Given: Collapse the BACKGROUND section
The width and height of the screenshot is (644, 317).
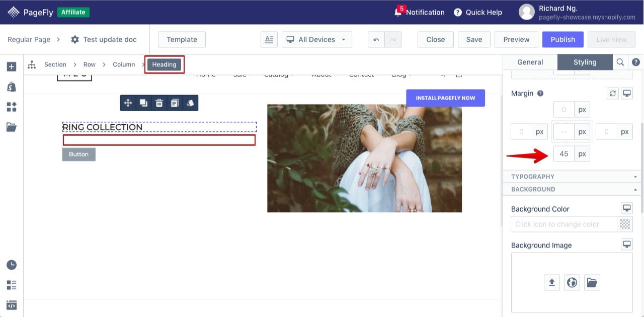Looking at the screenshot, I should pyautogui.click(x=573, y=189).
